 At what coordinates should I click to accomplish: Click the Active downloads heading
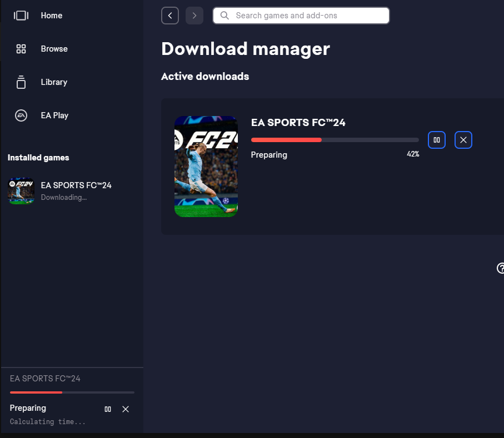click(x=205, y=77)
